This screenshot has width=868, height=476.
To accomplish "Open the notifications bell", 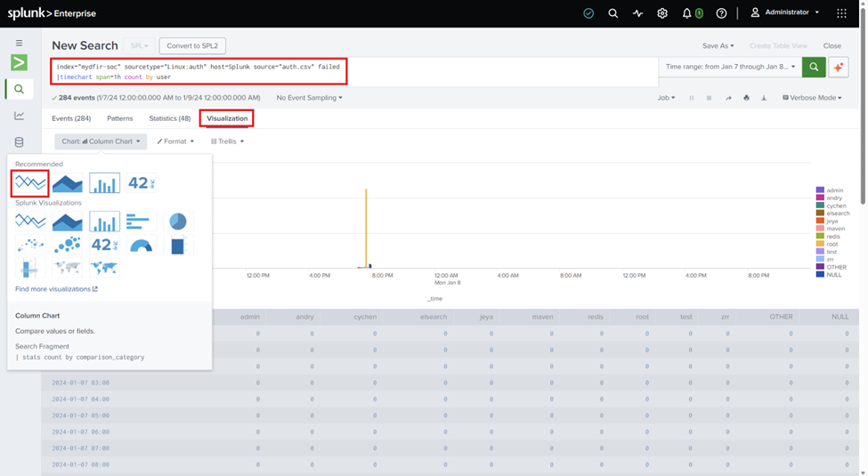I will 686,13.
